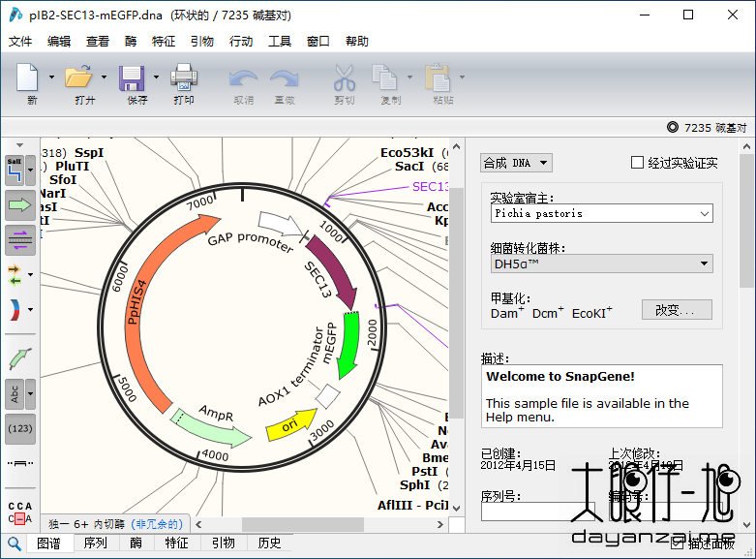The width and height of the screenshot is (756, 559).
Task: Switch to the 历史 tab
Action: 269,543
